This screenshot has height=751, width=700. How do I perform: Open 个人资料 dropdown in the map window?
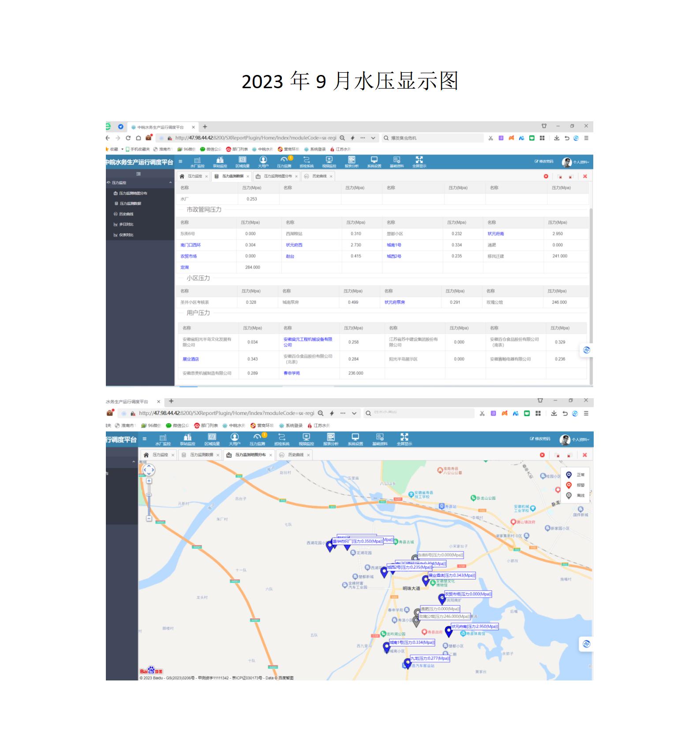point(575,440)
